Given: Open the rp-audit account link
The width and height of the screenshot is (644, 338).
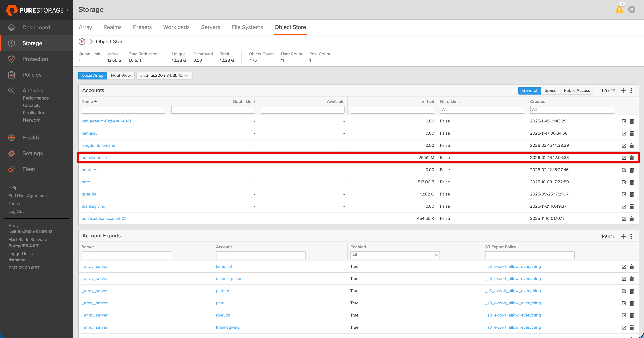Looking at the screenshot, I should (x=89, y=194).
